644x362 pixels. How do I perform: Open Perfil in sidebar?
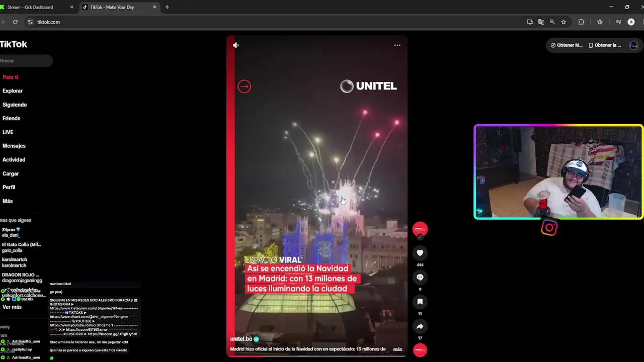pos(9,187)
